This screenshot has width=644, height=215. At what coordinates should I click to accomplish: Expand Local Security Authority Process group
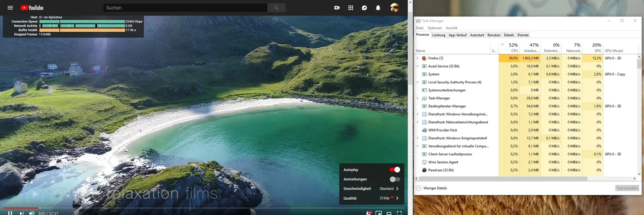coord(417,82)
